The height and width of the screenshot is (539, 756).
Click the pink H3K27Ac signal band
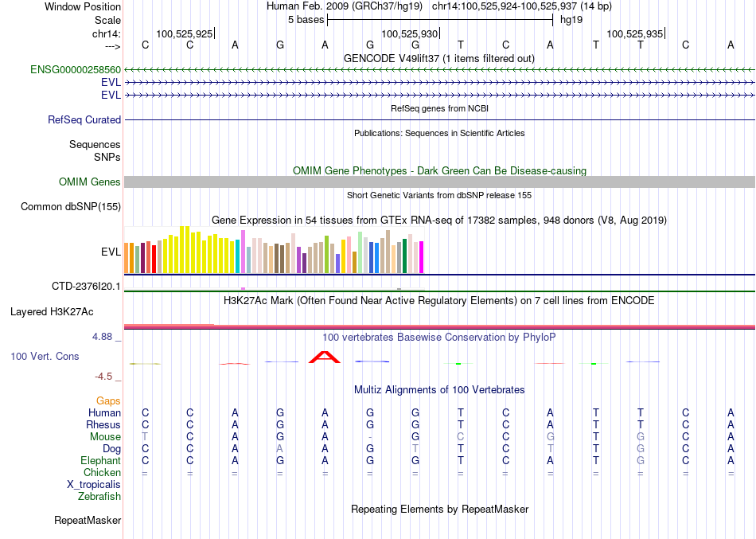coord(439,326)
